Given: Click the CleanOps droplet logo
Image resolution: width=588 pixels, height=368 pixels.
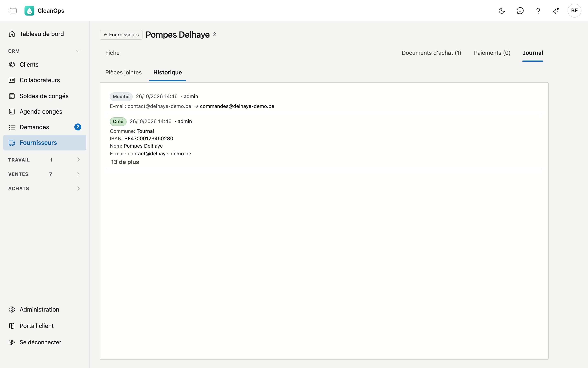Looking at the screenshot, I should [29, 11].
